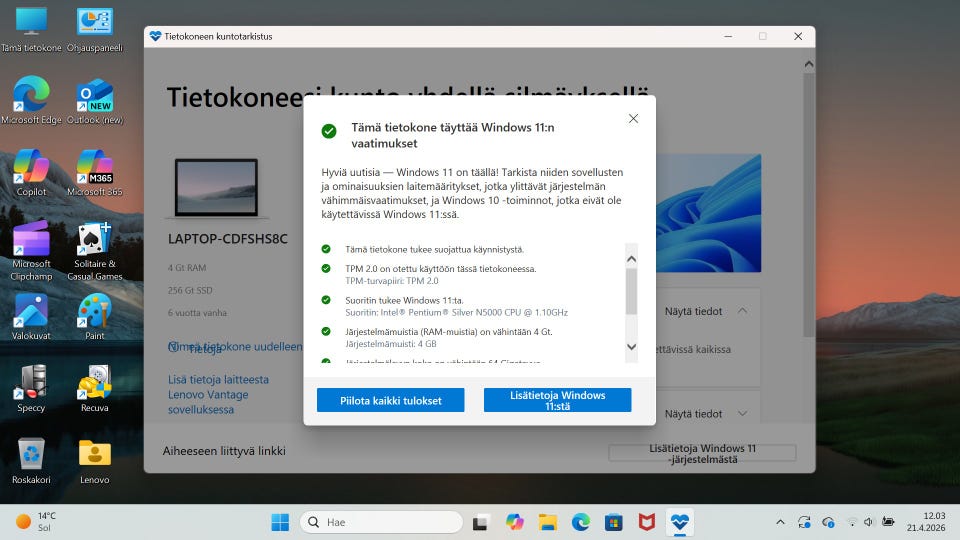The width and height of the screenshot is (960, 540).
Task: Click Lisätietoja Windows 11 -järjestelmästä button
Action: tap(702, 454)
